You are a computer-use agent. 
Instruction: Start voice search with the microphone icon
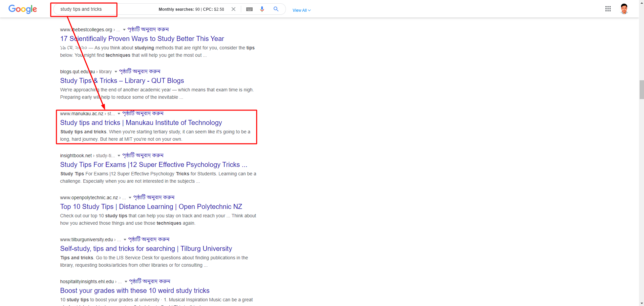point(262,9)
